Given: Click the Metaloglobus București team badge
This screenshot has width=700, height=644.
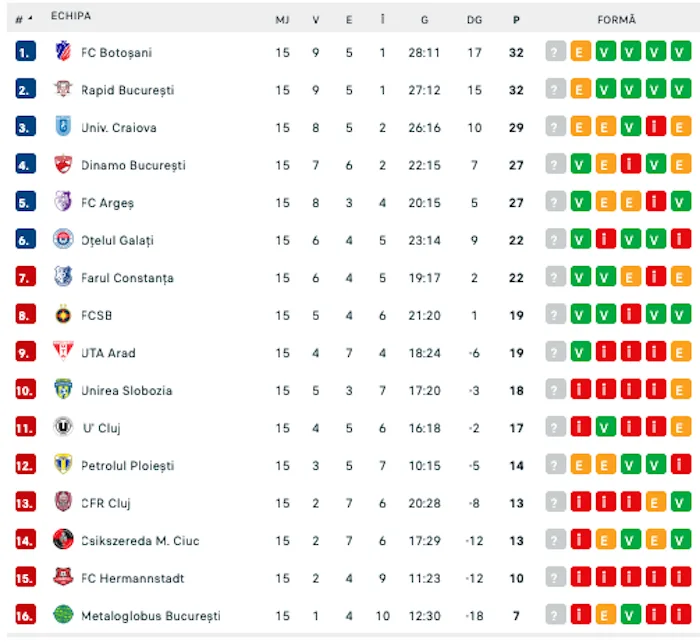Looking at the screenshot, I should point(63,615).
